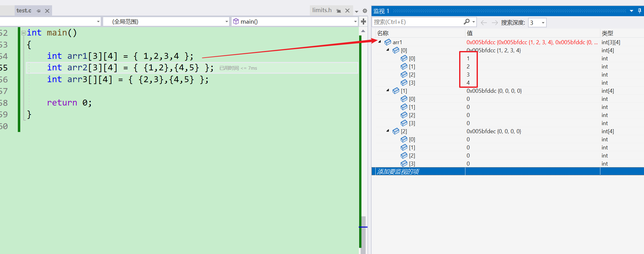Close the test.c tab
Image resolution: width=644 pixels, height=254 pixels.
pos(47,11)
